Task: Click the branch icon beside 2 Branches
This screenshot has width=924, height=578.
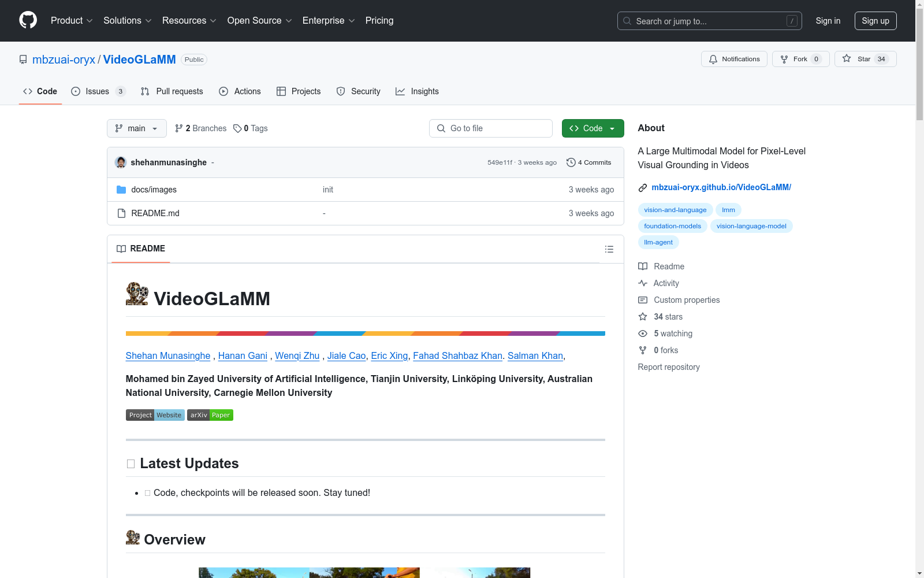Action: pyautogui.click(x=179, y=128)
